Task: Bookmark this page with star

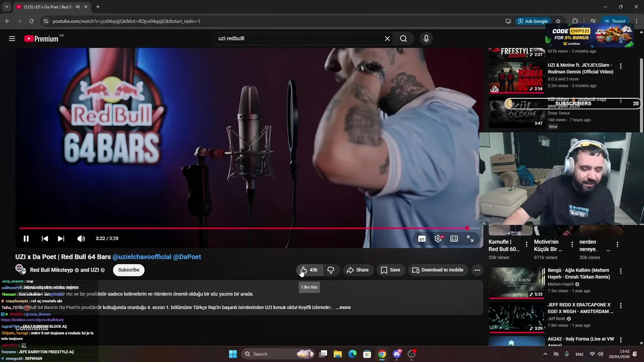Action: coord(558,21)
